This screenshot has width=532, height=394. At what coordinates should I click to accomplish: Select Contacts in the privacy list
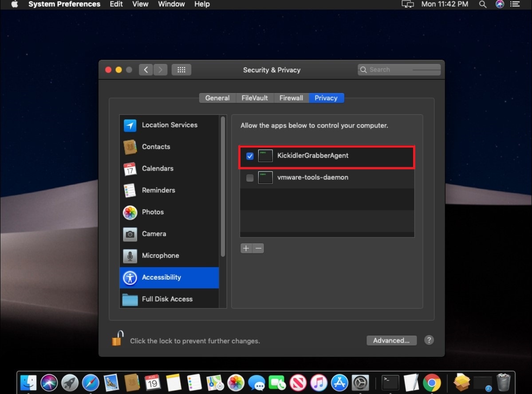(169, 147)
